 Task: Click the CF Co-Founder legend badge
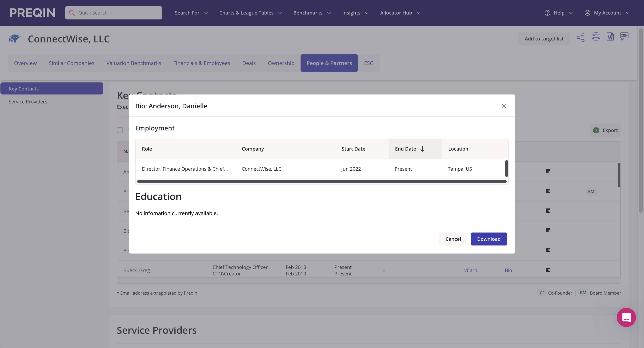(542, 293)
